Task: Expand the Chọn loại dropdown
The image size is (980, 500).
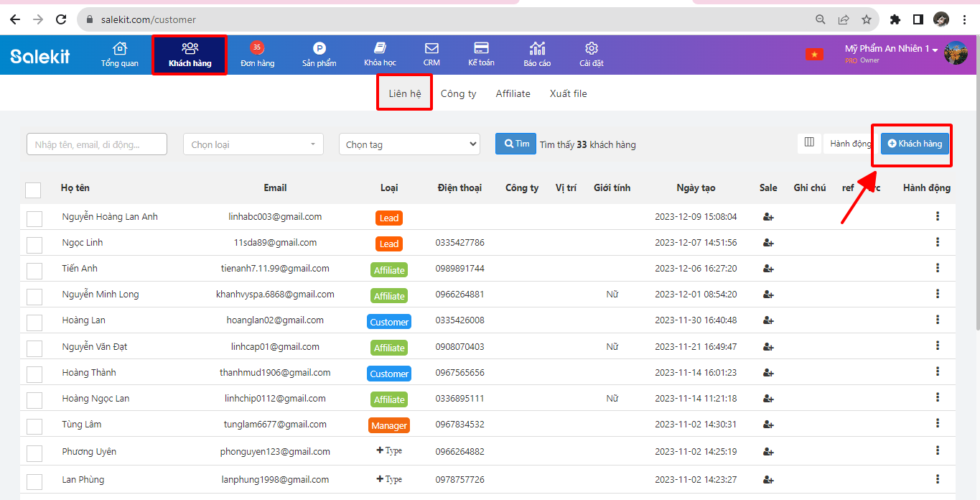Action: pyautogui.click(x=253, y=144)
